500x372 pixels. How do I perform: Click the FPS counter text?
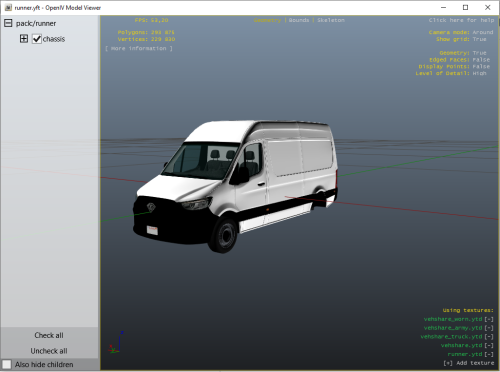click(x=151, y=20)
